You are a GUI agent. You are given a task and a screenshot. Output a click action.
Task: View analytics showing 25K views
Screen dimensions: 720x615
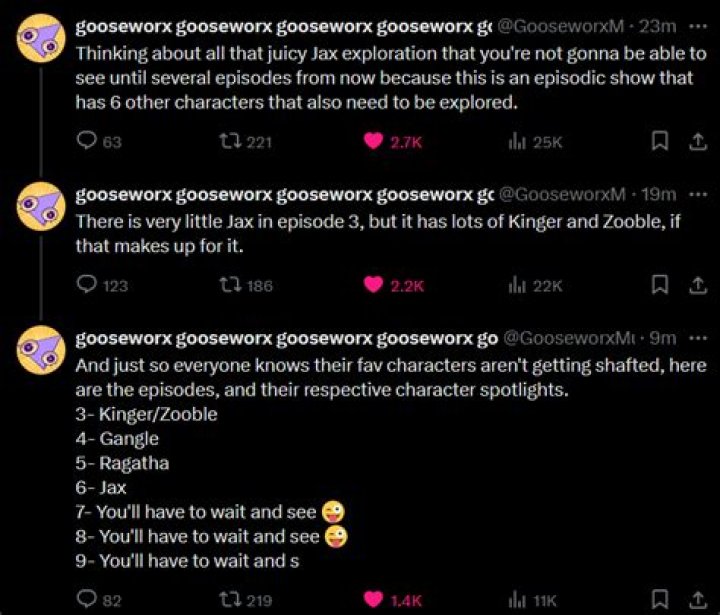pyautogui.click(x=518, y=142)
